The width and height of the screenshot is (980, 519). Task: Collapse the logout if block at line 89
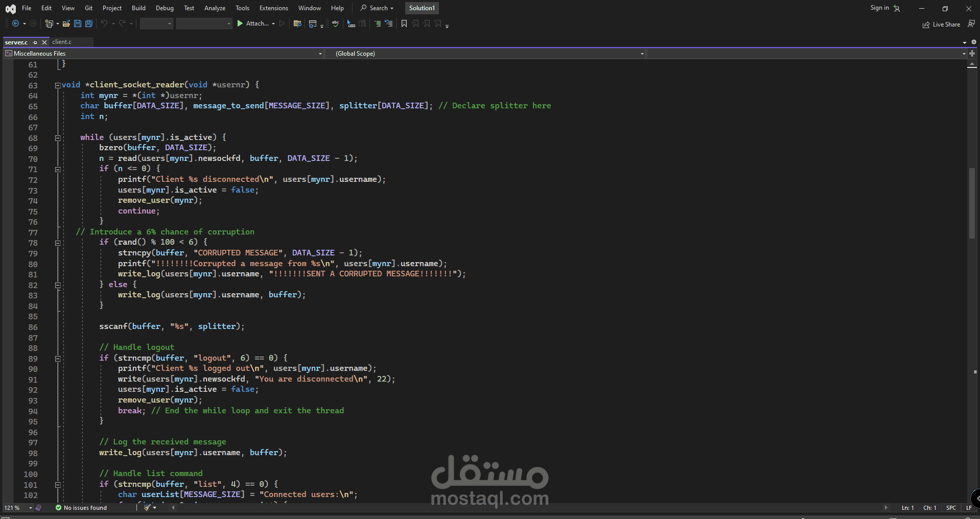pyautogui.click(x=58, y=359)
